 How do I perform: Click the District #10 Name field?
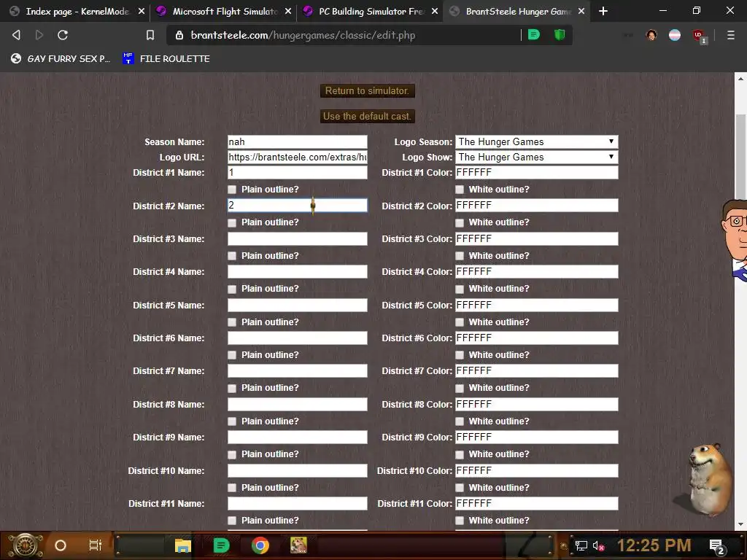[298, 470]
